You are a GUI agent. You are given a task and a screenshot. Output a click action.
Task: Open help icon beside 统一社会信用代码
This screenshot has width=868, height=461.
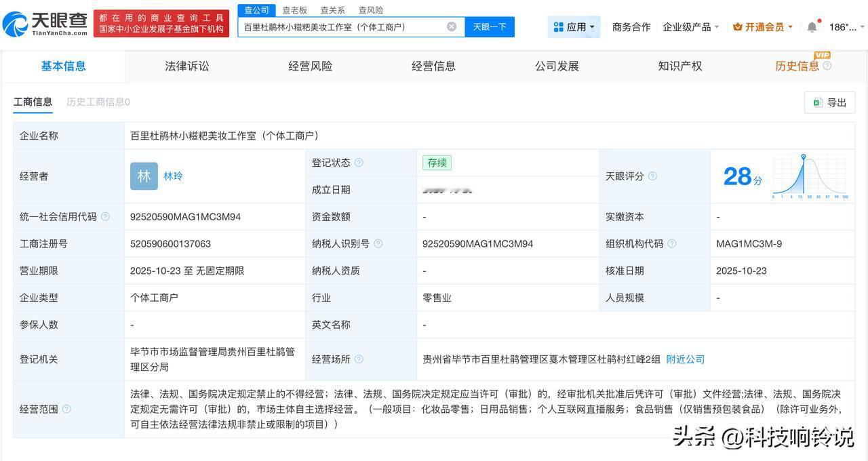105,217
